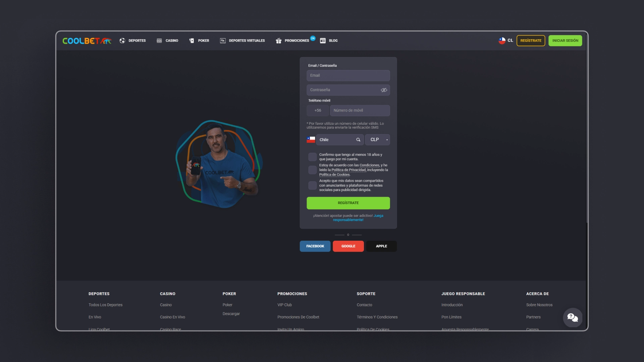Click the Chile flag in the header
The image size is (644, 362).
click(x=502, y=41)
